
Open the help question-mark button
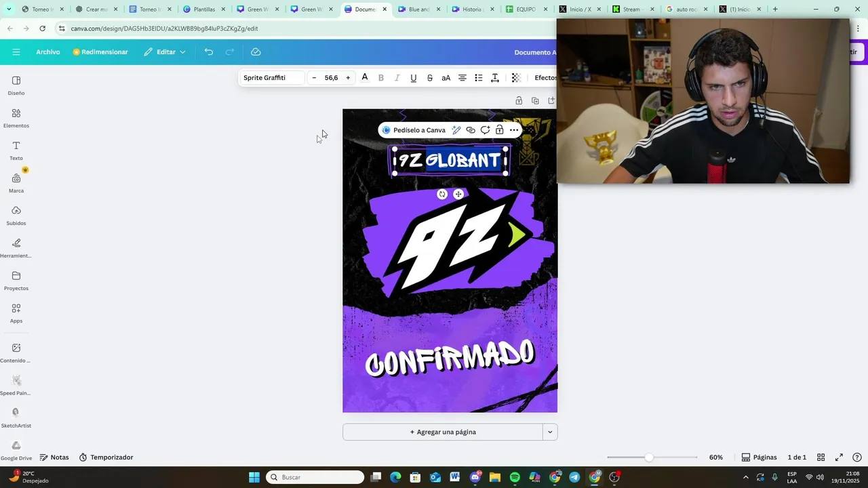click(x=857, y=457)
